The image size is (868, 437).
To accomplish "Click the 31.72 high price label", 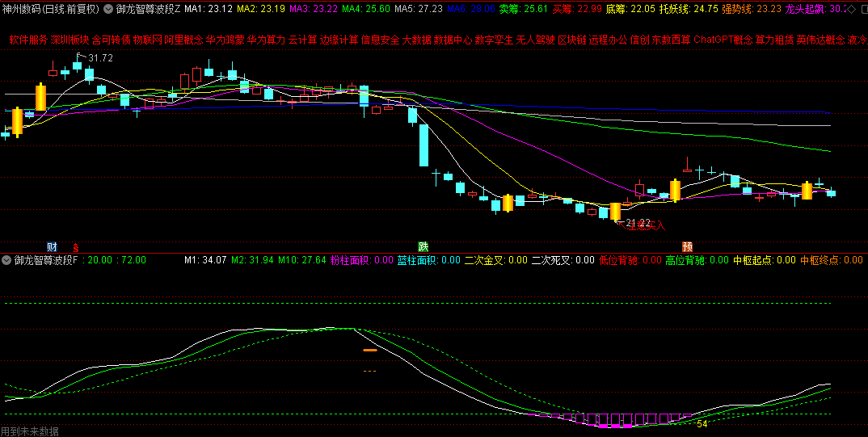I will coord(100,58).
